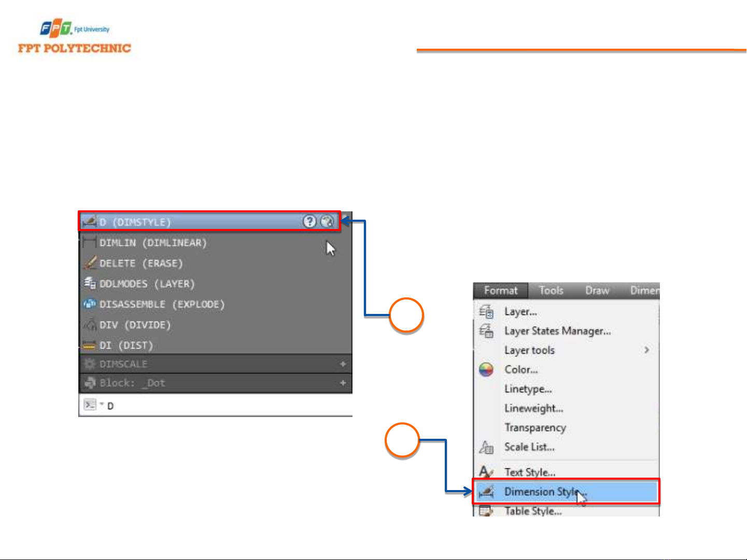Screen dimensions: 747x560
Task: Click the Scale List icon
Action: click(x=486, y=447)
